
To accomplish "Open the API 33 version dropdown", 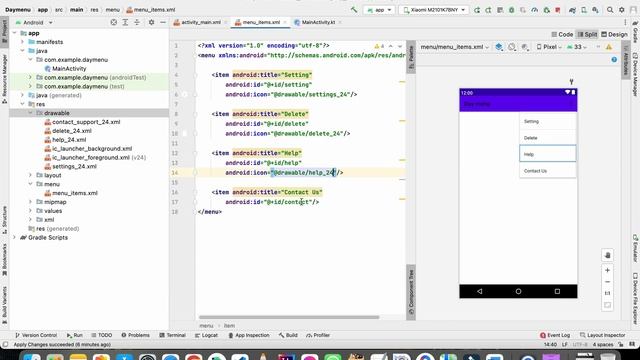I will click(577, 47).
